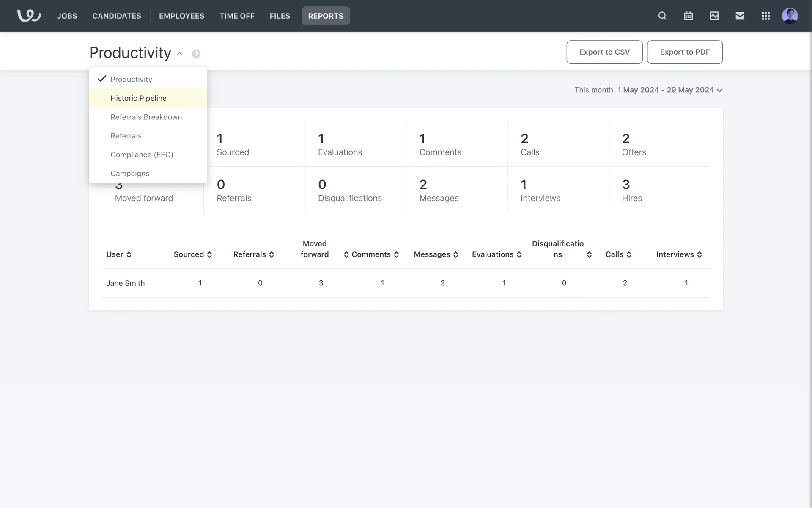Click the Export to CSV button
Viewport: 812px width, 508px height.
(x=604, y=52)
